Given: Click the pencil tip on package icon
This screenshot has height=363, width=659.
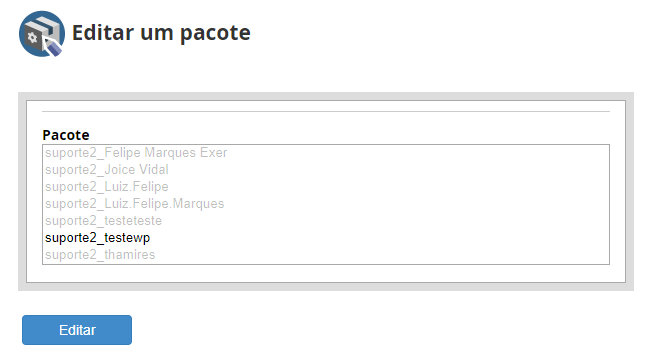Looking at the screenshot, I should tap(54, 49).
